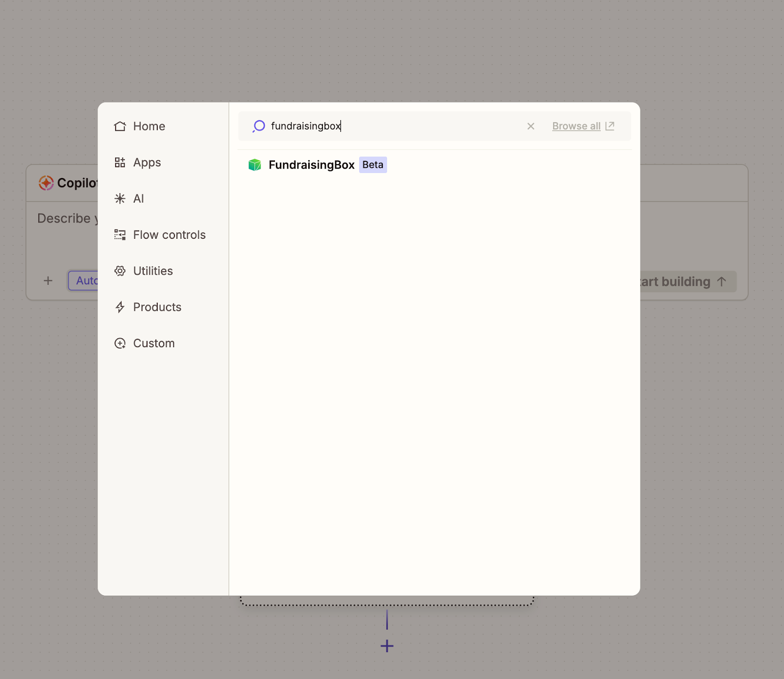Click the Flow controls icon
Image resolution: width=784 pixels, height=679 pixels.
pos(120,235)
